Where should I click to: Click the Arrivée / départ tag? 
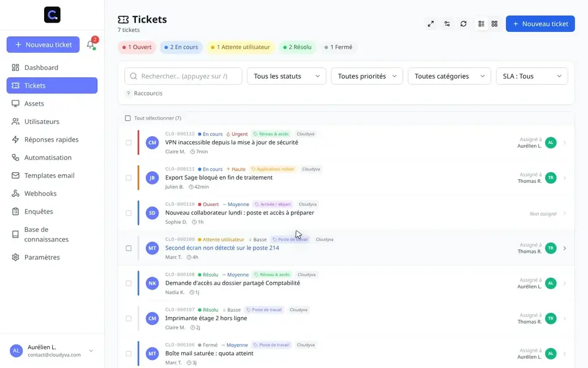tap(273, 204)
